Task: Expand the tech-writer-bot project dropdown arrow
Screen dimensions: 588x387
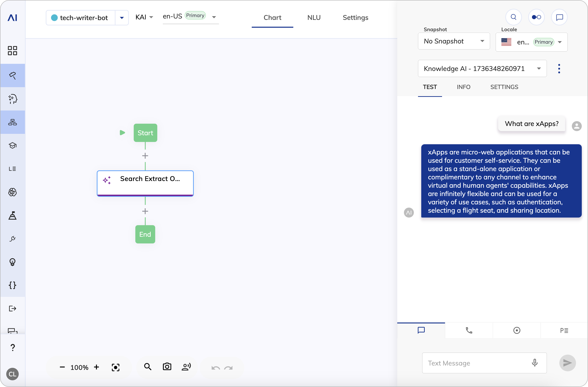Action: point(122,18)
